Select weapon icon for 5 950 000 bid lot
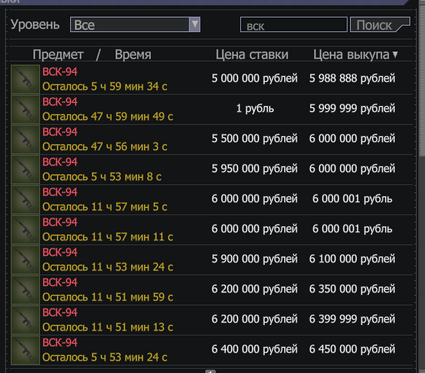Screen dimensions: 425x373 (x=25, y=169)
